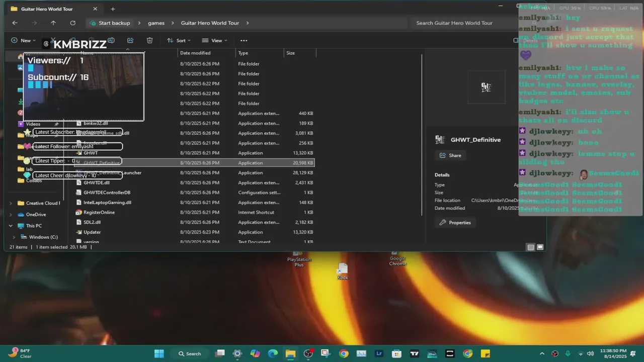Expand the Windows (C:) drive node
Screen dimensions: 644x362
tap(14, 237)
